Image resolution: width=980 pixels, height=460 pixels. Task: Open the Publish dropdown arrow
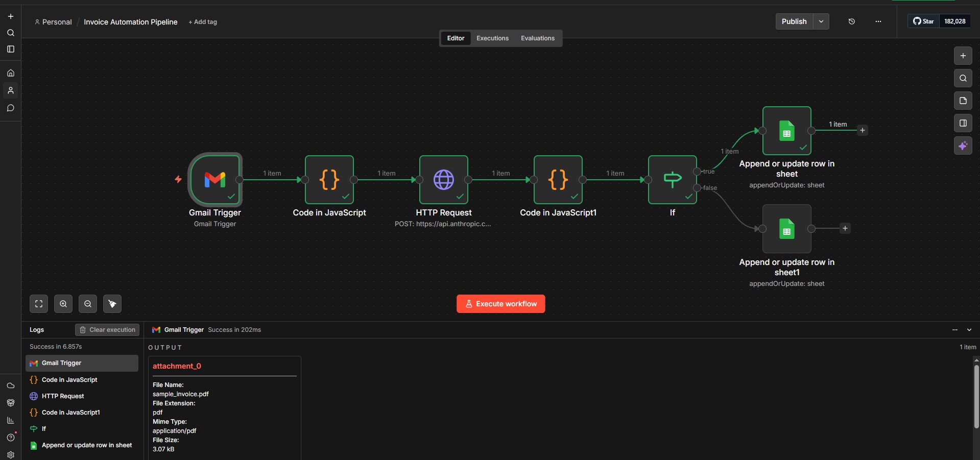coord(821,21)
